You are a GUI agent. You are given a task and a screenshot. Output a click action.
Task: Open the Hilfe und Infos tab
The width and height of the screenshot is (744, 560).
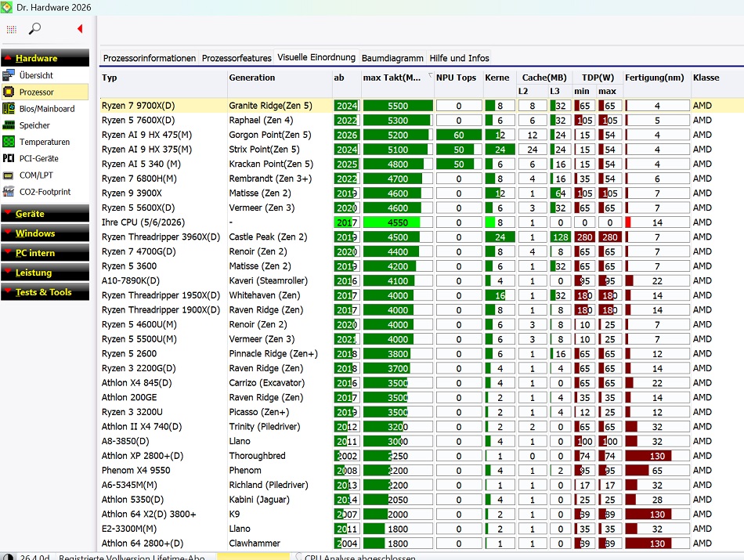coord(459,58)
